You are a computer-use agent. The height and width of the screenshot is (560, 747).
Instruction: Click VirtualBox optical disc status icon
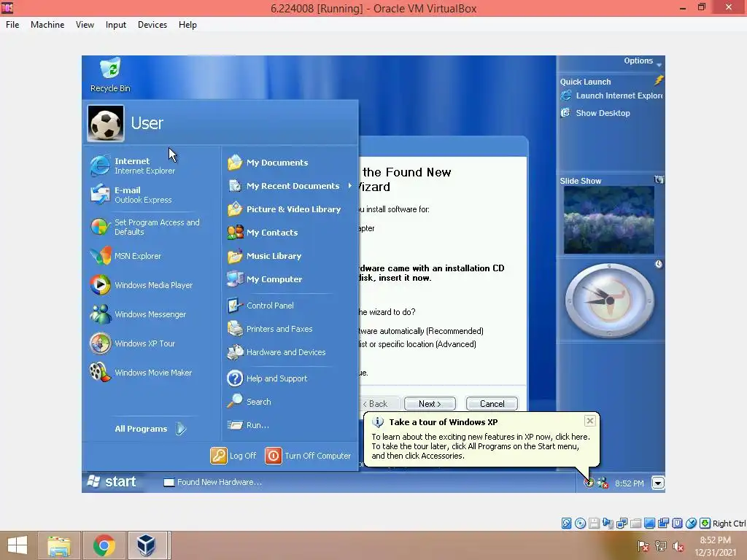[x=580, y=524]
